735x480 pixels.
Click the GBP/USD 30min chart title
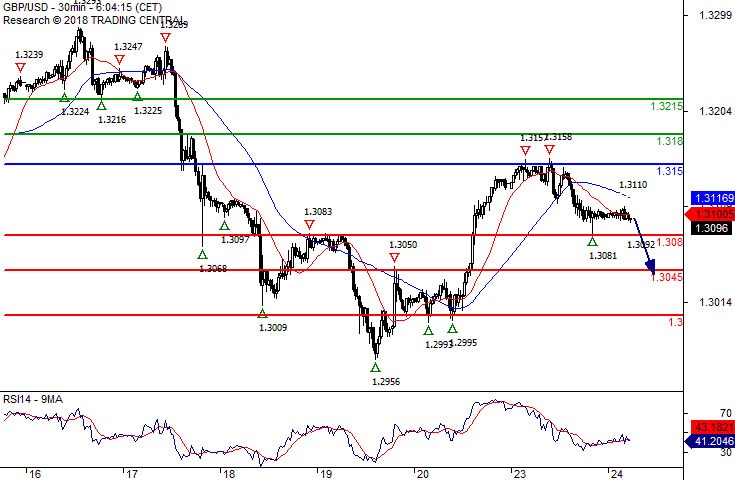tap(82, 7)
